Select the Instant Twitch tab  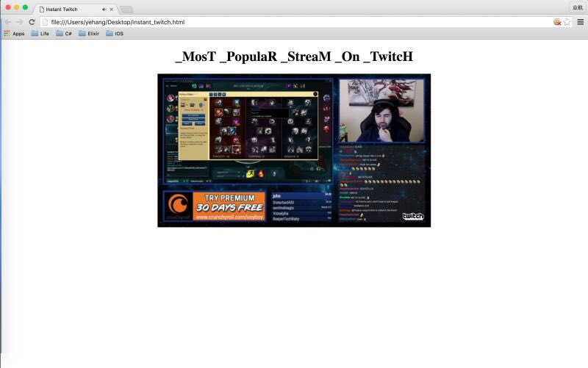click(x=75, y=9)
